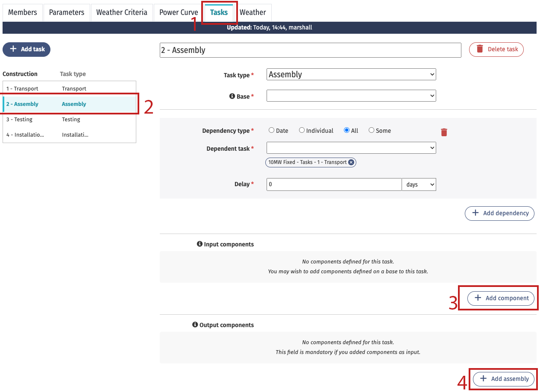Select the Date dependency type

(x=271, y=130)
